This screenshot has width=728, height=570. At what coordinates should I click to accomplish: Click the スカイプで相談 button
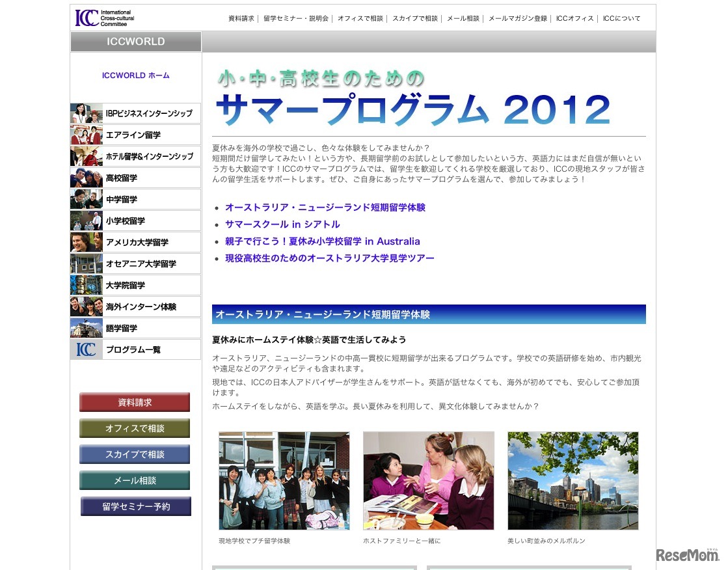pos(135,454)
